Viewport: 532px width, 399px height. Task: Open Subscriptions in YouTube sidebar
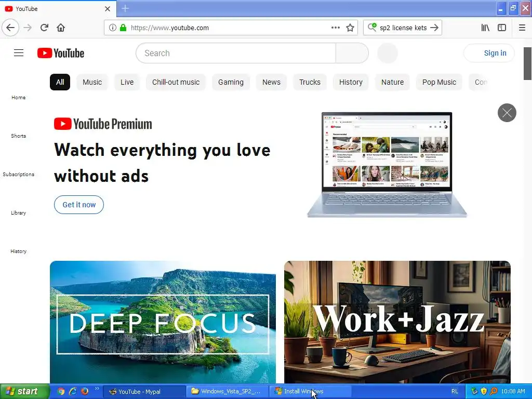point(18,174)
